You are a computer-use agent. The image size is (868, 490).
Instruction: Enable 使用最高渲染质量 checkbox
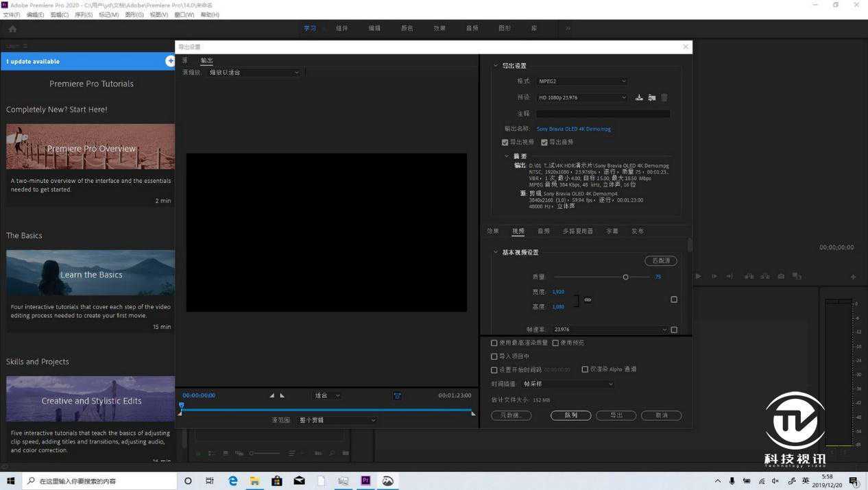point(494,343)
